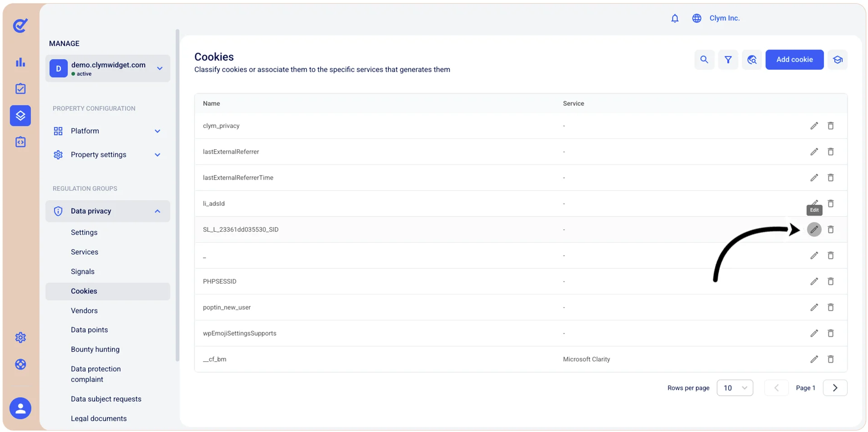Delete the PHPSESSID cookie
Screen dimensions: 868x432
coord(830,281)
